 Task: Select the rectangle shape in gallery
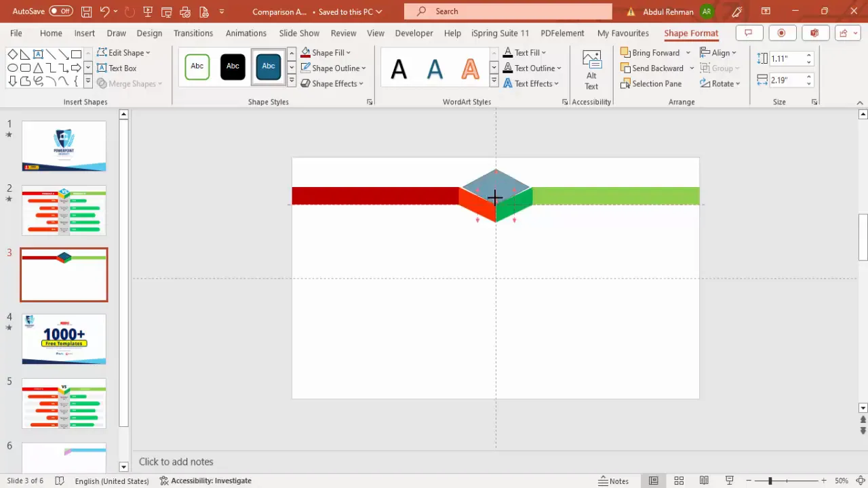[x=77, y=55]
